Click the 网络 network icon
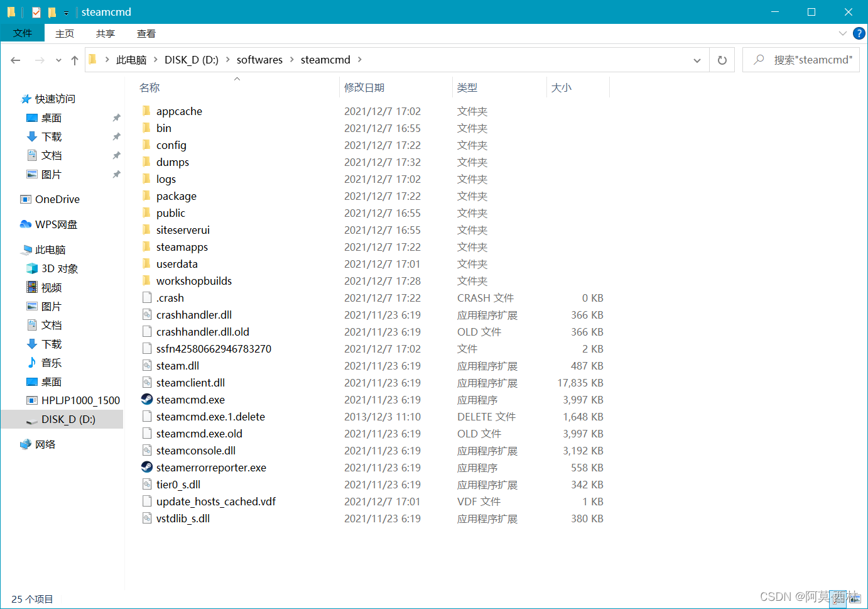The height and width of the screenshot is (609, 868). coord(26,444)
